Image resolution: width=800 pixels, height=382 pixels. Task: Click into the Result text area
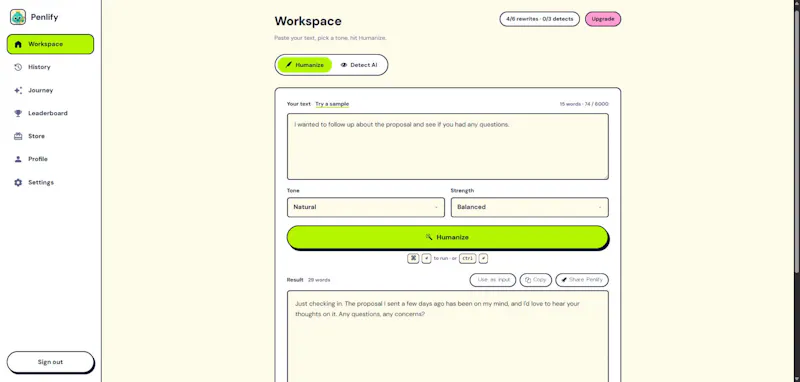[447, 336]
